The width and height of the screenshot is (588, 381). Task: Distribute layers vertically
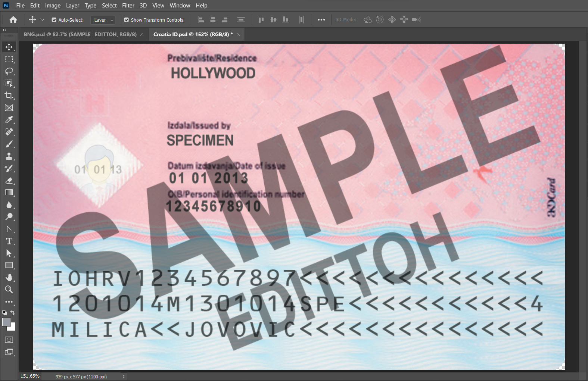pyautogui.click(x=241, y=20)
